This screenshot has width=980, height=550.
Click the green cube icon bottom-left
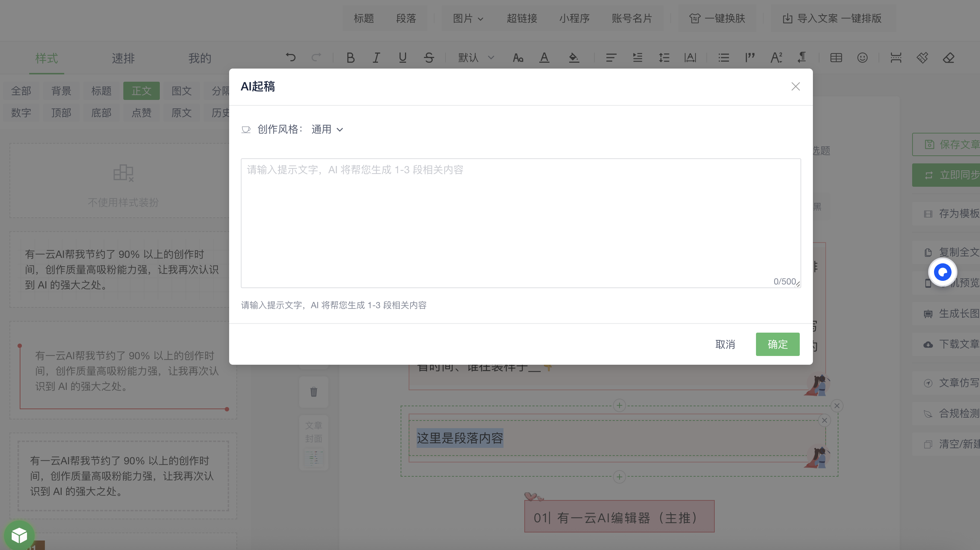coord(19,535)
